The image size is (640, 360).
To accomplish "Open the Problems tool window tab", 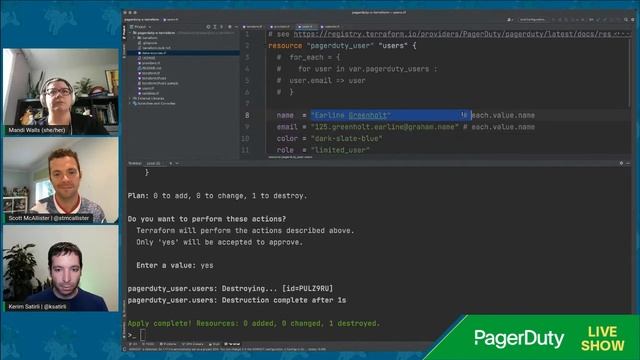I will click(x=168, y=344).
